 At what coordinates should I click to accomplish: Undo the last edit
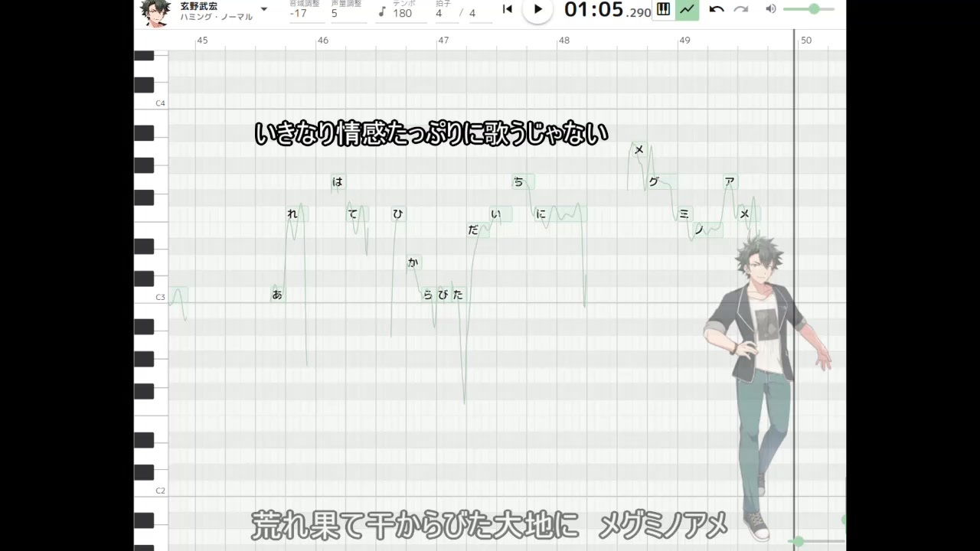pyautogui.click(x=717, y=9)
